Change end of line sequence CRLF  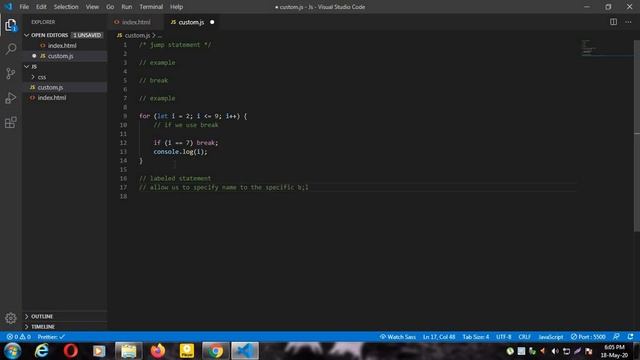click(x=524, y=337)
